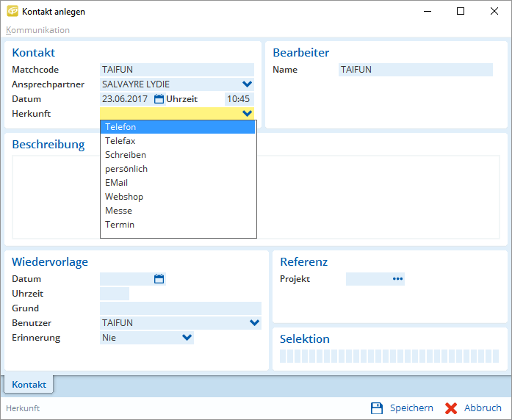This screenshot has width=512, height=420.
Task: Click the Speichern floppy disk icon
Action: pyautogui.click(x=377, y=408)
